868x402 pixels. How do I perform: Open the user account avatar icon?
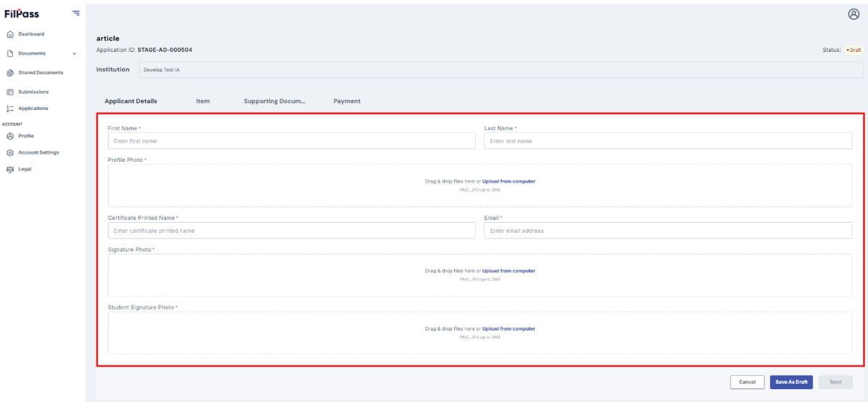854,14
